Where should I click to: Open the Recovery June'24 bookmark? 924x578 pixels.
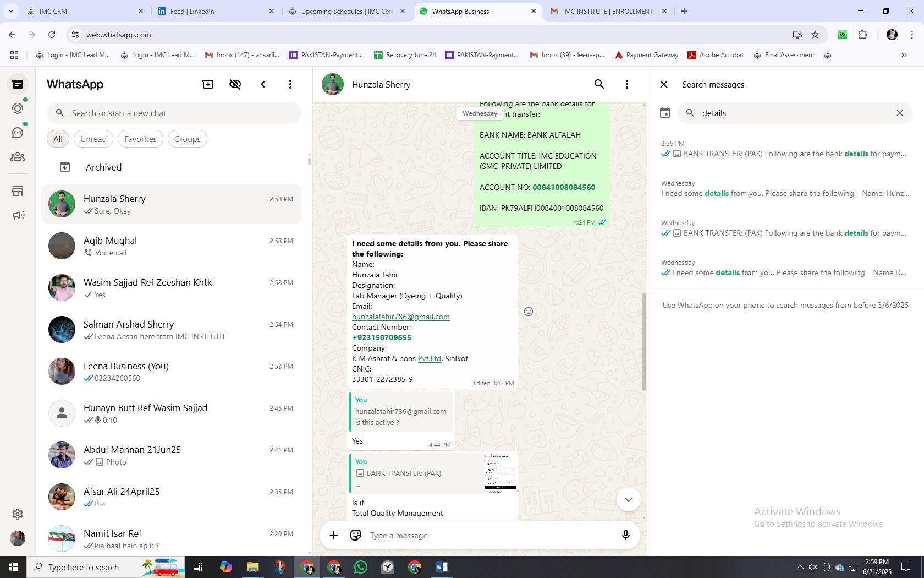coord(405,55)
